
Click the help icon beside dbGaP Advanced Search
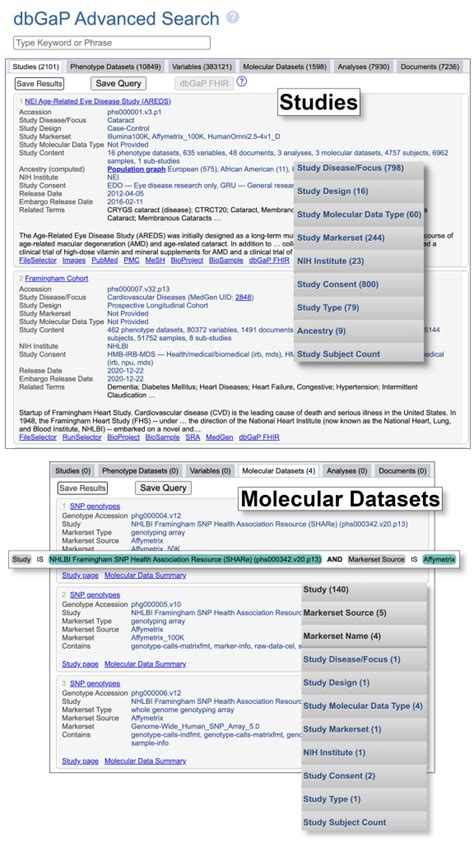click(x=232, y=17)
